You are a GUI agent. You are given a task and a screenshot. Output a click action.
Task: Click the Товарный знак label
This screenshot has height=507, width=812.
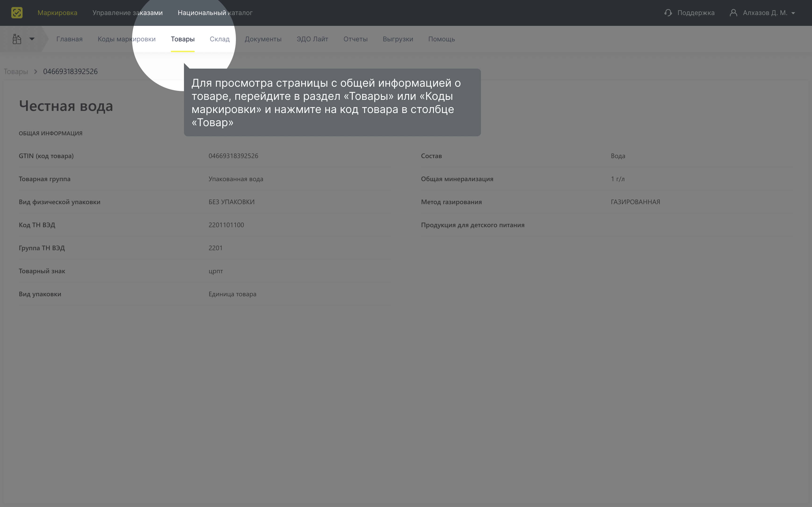pyautogui.click(x=42, y=271)
